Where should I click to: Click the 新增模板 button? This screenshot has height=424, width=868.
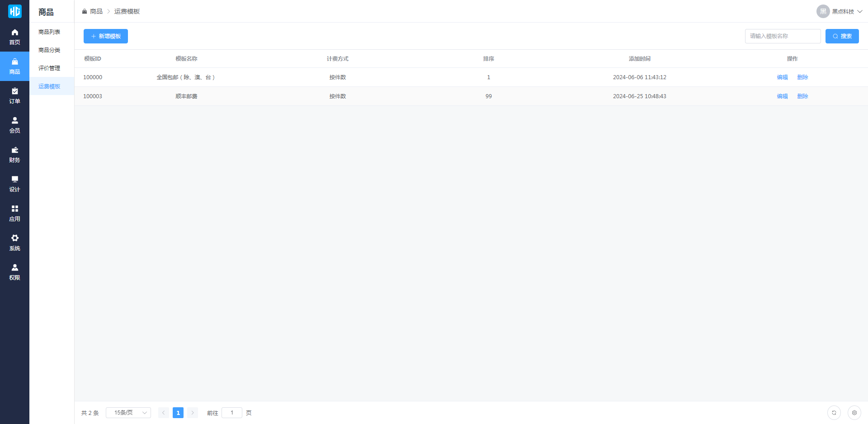(106, 36)
